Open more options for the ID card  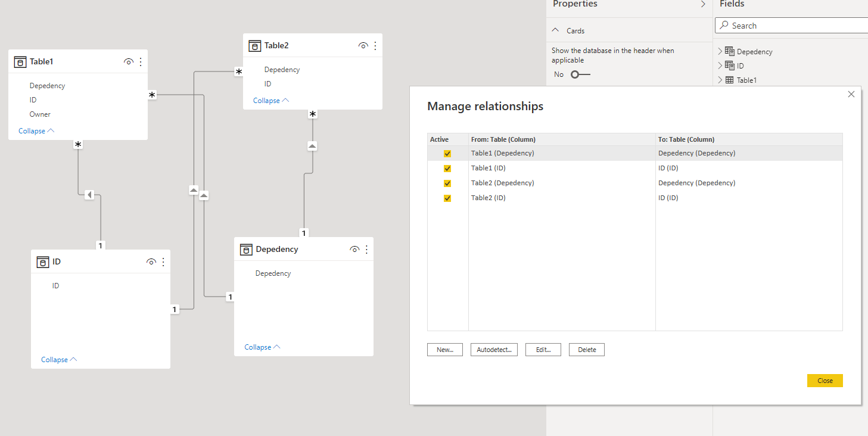click(x=163, y=262)
